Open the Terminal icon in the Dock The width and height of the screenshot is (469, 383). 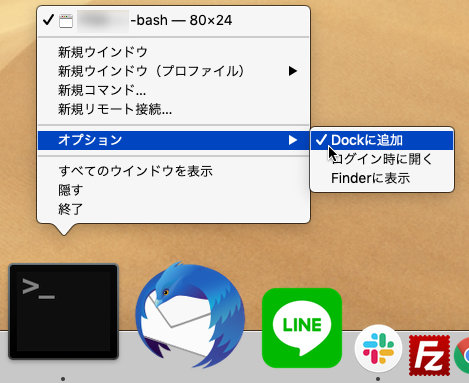point(63,311)
